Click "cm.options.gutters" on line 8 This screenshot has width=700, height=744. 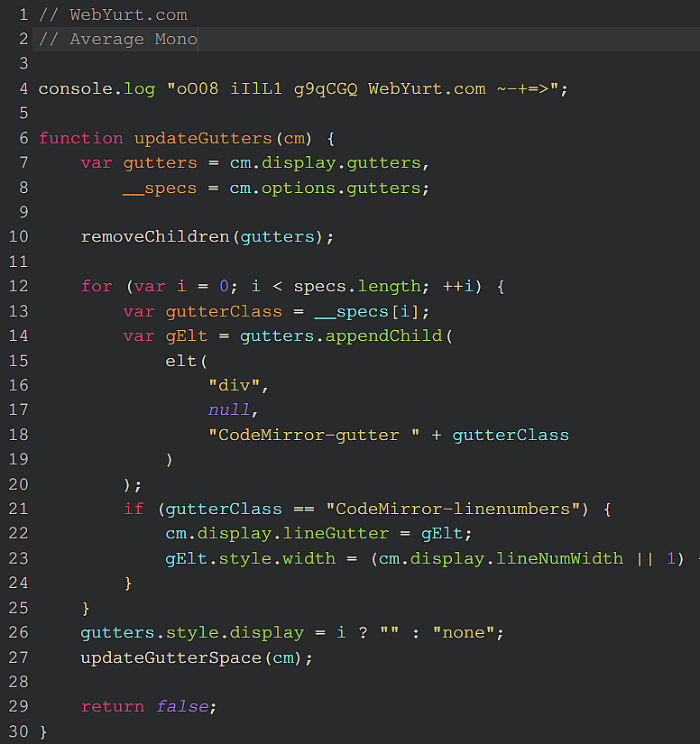325,188
